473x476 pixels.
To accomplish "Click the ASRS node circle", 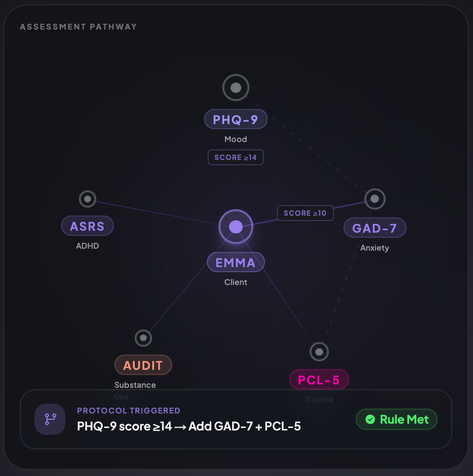I will pyautogui.click(x=87, y=199).
